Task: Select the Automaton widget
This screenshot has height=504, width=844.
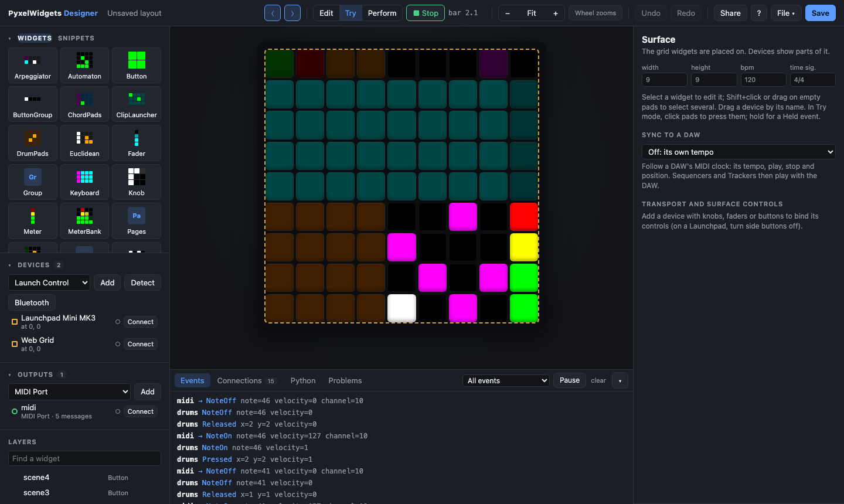Action: (84, 65)
